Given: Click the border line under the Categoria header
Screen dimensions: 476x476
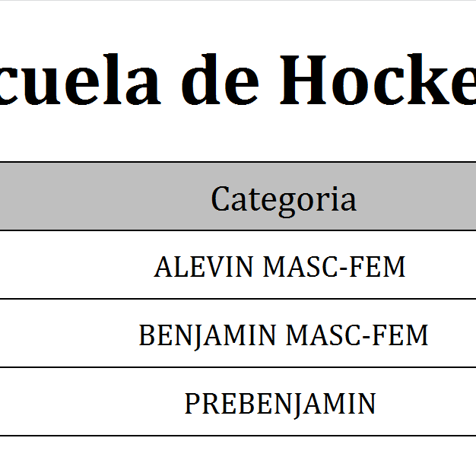Looking at the screenshot, I should point(238,230).
